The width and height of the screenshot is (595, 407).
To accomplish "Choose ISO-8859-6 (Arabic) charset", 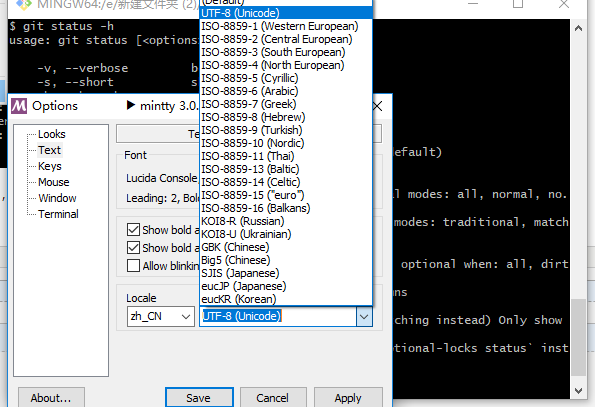I will tap(286, 91).
